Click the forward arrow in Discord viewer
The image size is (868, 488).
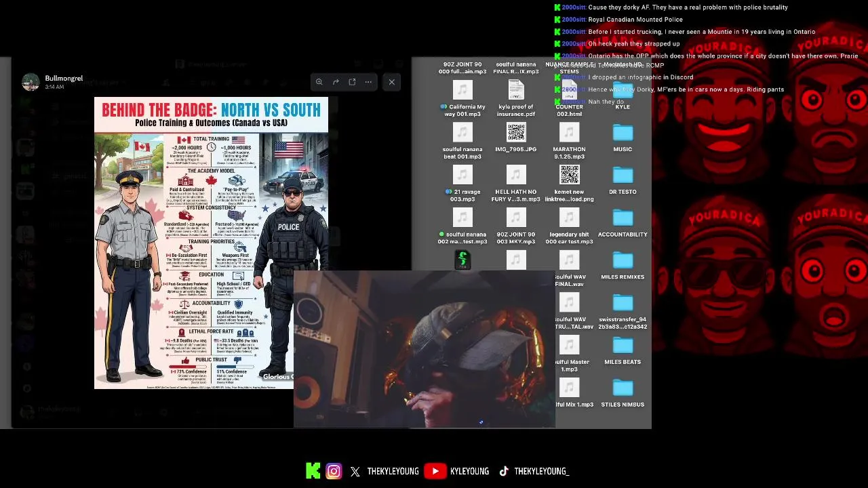336,82
